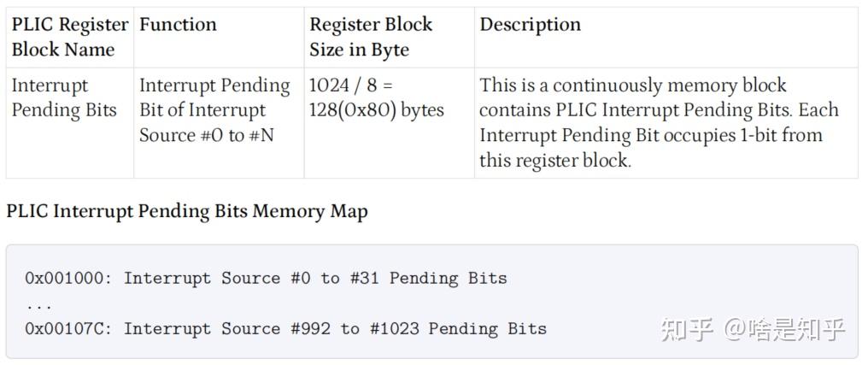Screen dimensions: 868x365
Task: Click the 知乎 watermark logo
Action: (x=686, y=329)
